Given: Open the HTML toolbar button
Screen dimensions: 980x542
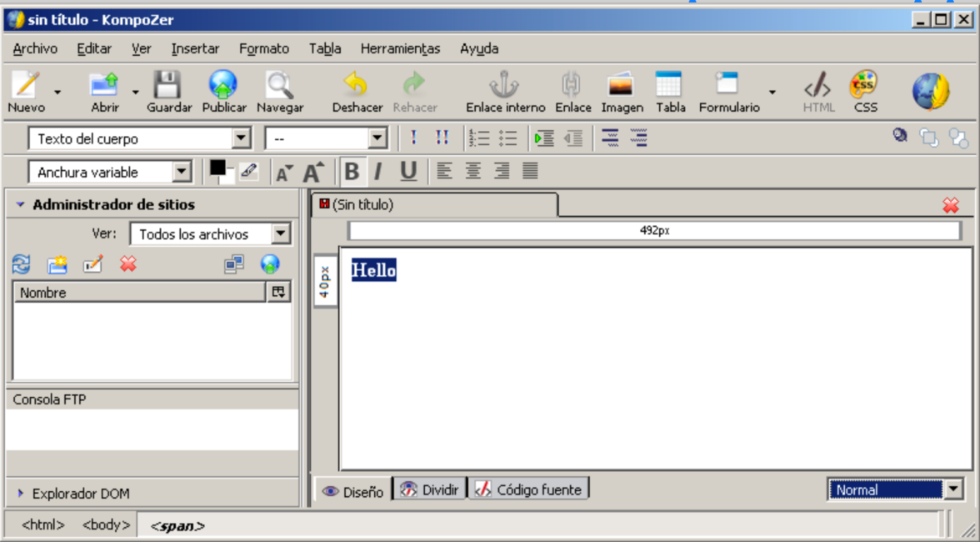Looking at the screenshot, I should 818,92.
